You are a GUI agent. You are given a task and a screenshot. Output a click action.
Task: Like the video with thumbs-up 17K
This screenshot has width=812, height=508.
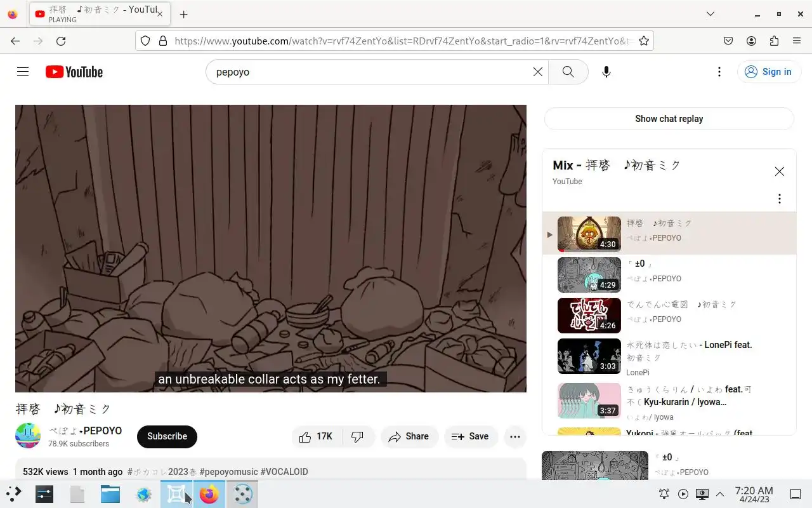(317, 436)
